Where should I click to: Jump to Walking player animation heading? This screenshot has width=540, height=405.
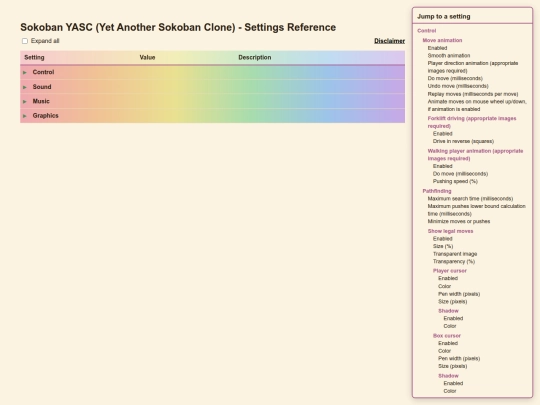click(x=475, y=155)
